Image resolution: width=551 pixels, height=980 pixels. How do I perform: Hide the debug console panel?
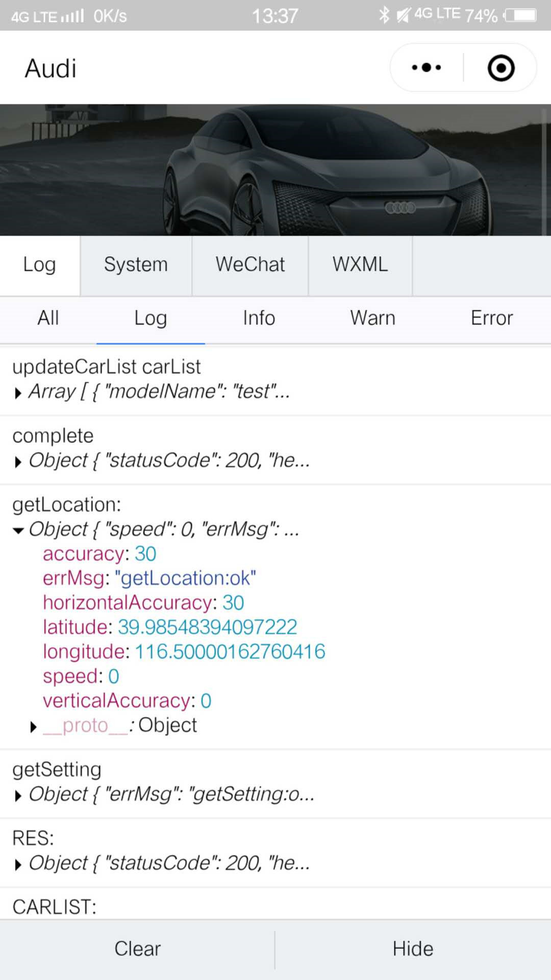tap(413, 949)
